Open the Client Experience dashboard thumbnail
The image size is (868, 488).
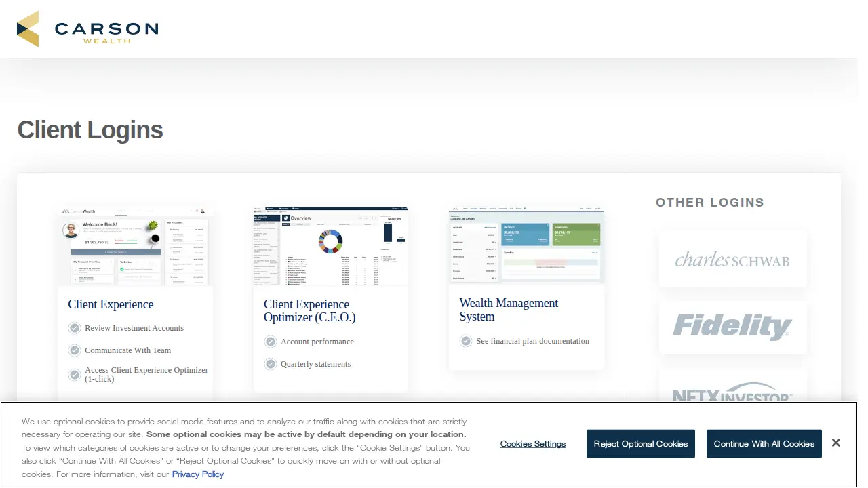coord(136,245)
